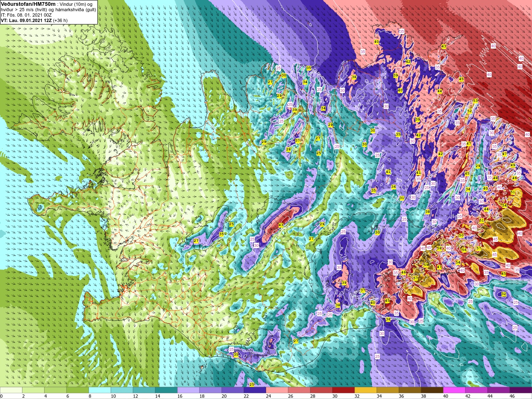Image resolution: width=532 pixels, height=399 pixels.
Task: Click the 38–40 m/s dark brown swatch
Action: coord(432,390)
